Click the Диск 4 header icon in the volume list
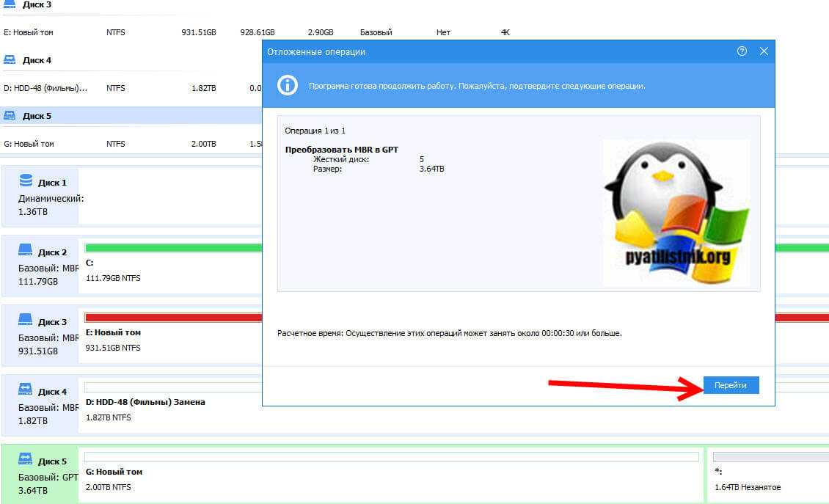Viewport: 829px width, 504px height. click(10, 60)
